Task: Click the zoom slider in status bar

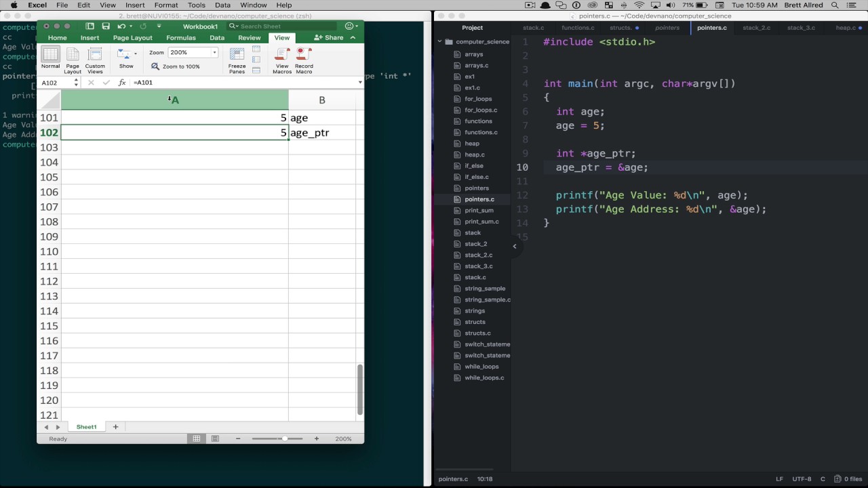Action: (277, 439)
